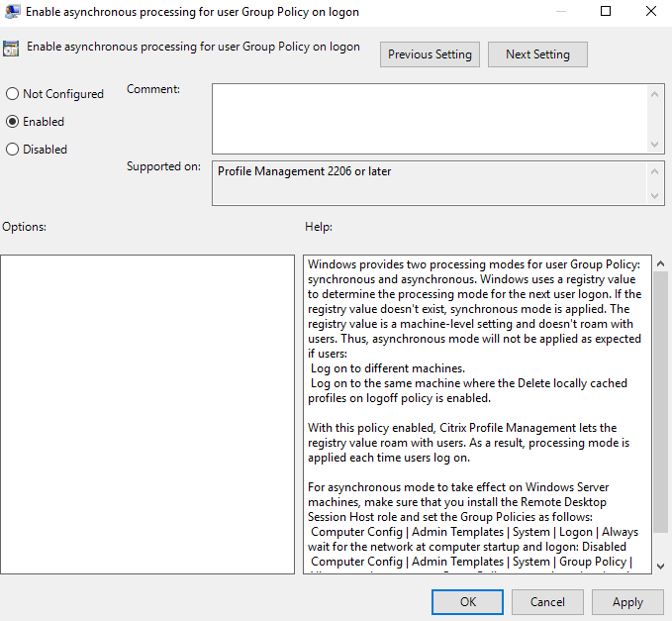This screenshot has height=621, width=672.
Task: Click the Help pane scroll-down arrow
Action: click(x=660, y=567)
